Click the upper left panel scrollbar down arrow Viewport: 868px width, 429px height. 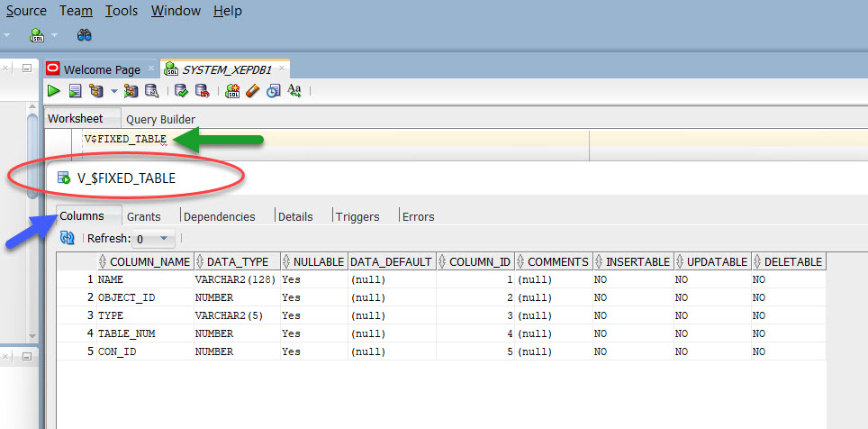coord(32,336)
